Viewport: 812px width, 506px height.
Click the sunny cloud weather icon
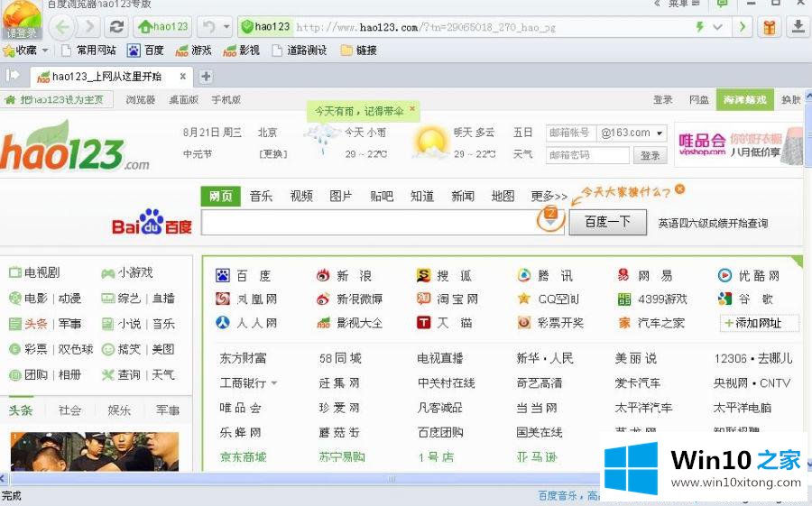(431, 143)
